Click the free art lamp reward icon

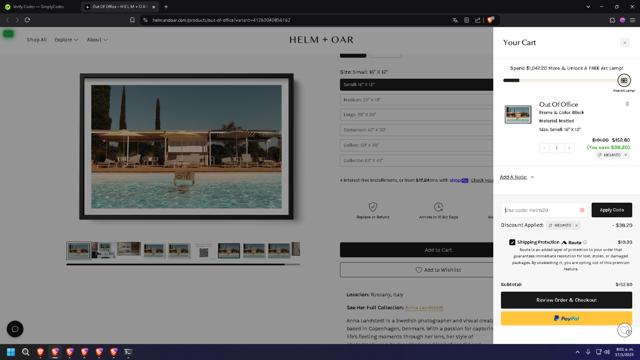pos(624,80)
